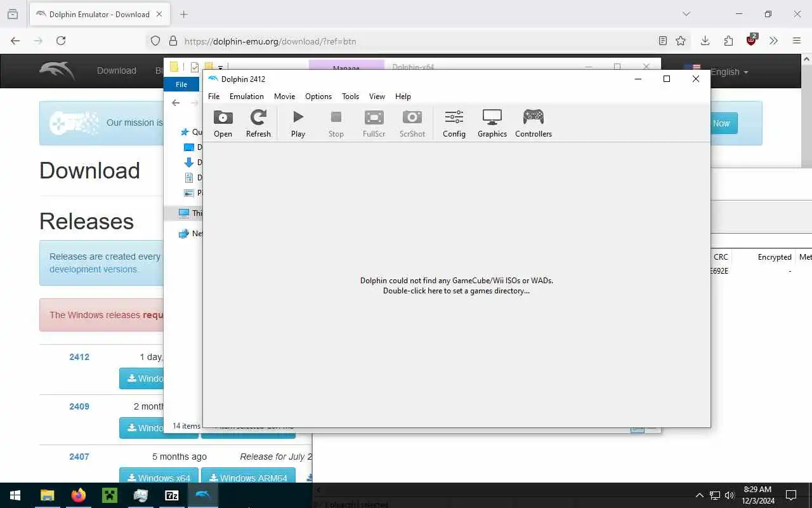Open the 2407 release link
This screenshot has height=508, width=812.
click(79, 457)
